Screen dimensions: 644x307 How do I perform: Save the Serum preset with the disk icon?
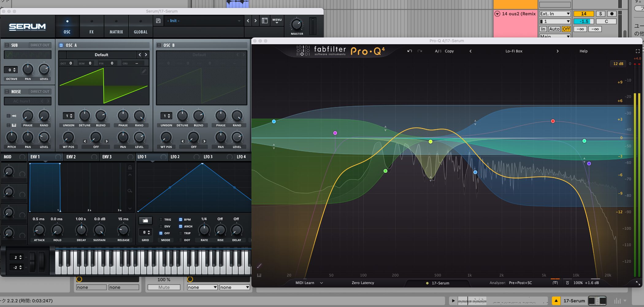158,21
